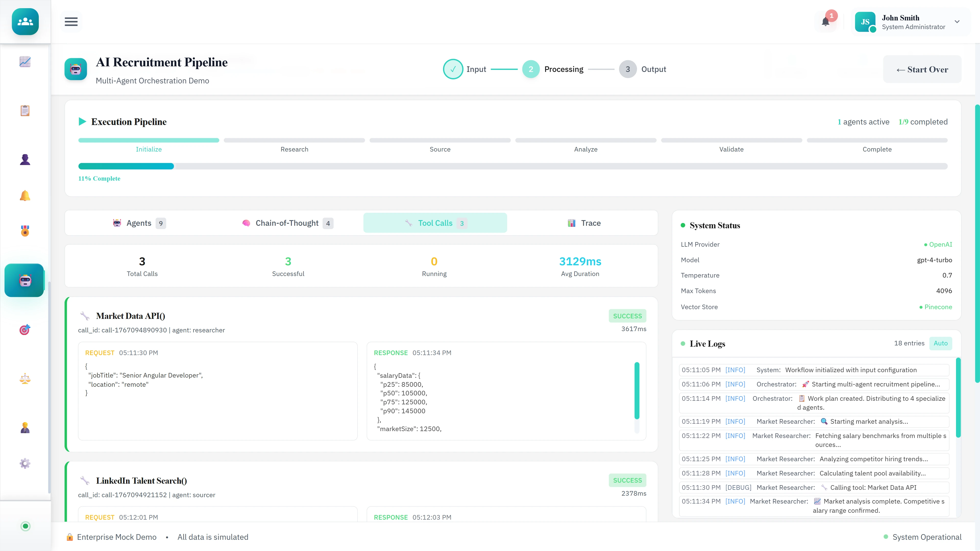Open the Agents tab showing 9 agents
The image size is (980, 551).
139,223
